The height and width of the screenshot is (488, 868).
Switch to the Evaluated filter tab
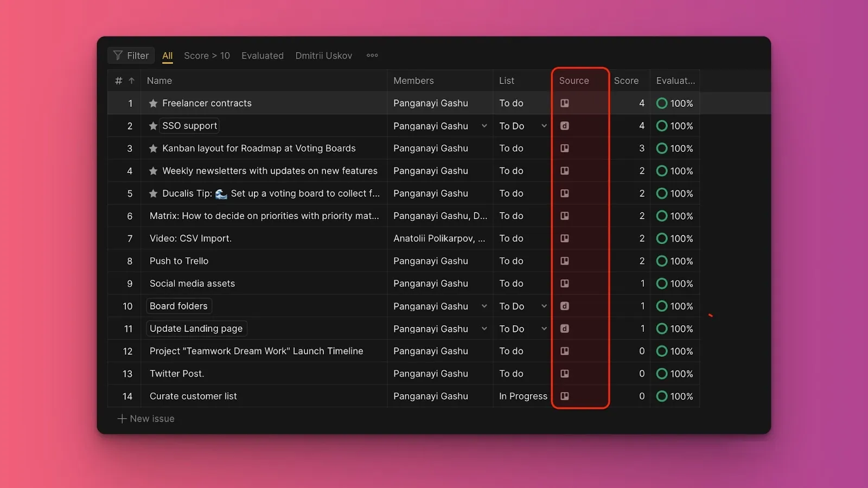[263, 55]
